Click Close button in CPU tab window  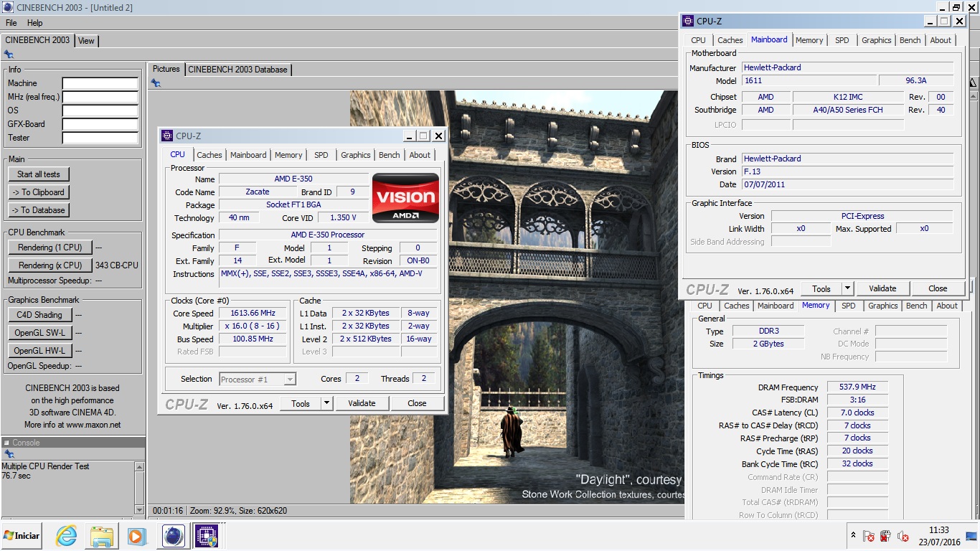[417, 403]
